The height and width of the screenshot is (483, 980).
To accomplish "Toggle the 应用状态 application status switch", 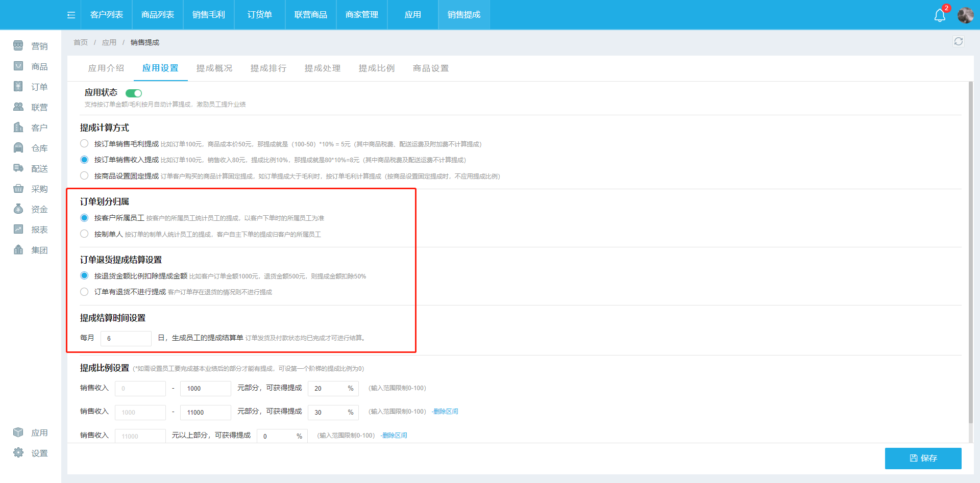I will (x=134, y=93).
